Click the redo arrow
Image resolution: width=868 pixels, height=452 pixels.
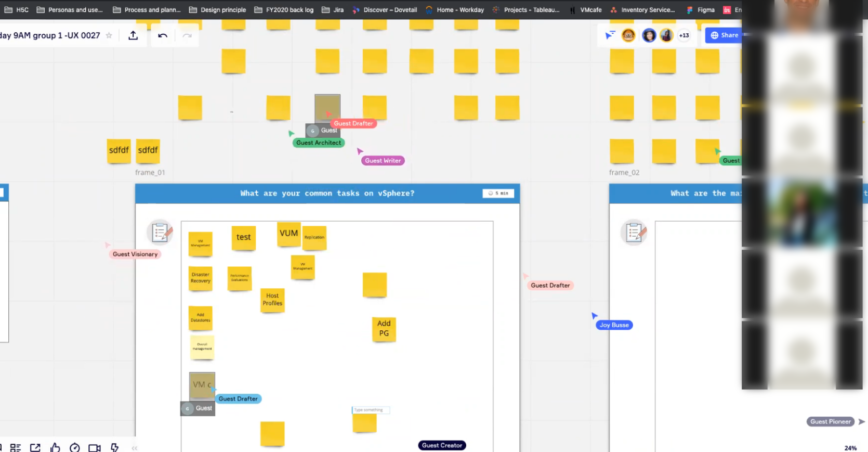(x=187, y=35)
